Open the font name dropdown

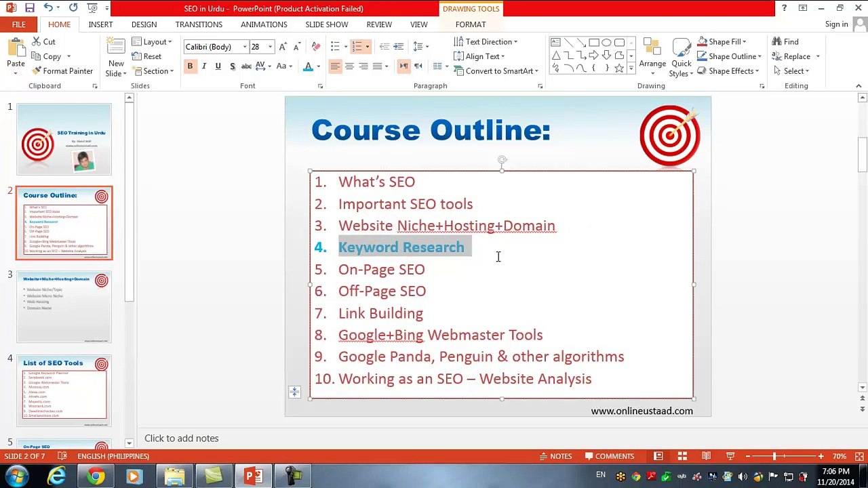(x=245, y=47)
